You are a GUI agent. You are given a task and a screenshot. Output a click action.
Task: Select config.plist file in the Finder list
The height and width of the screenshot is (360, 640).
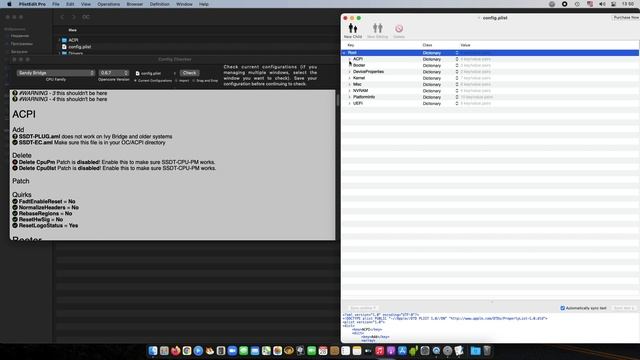coord(80,47)
